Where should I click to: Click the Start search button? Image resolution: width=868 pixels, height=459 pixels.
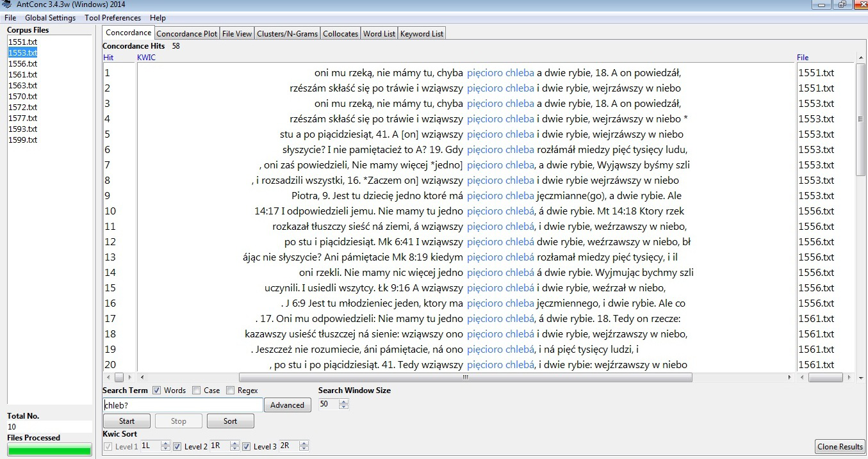point(127,421)
